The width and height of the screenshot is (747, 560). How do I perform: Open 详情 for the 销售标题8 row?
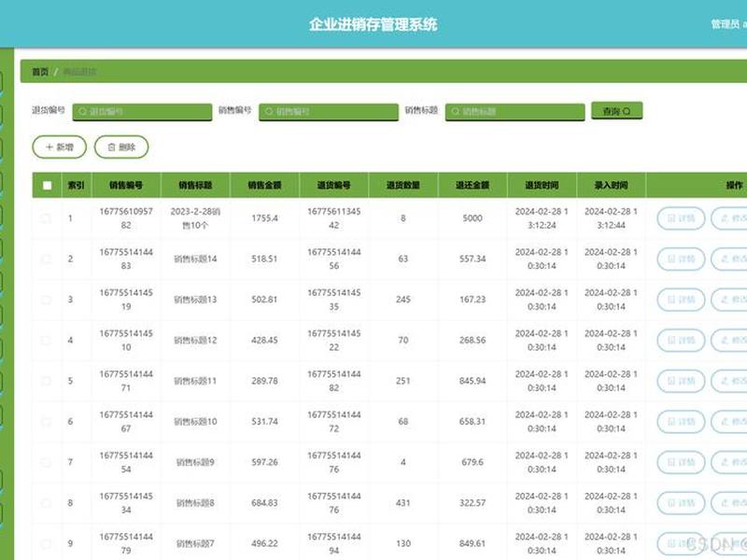coord(681,503)
